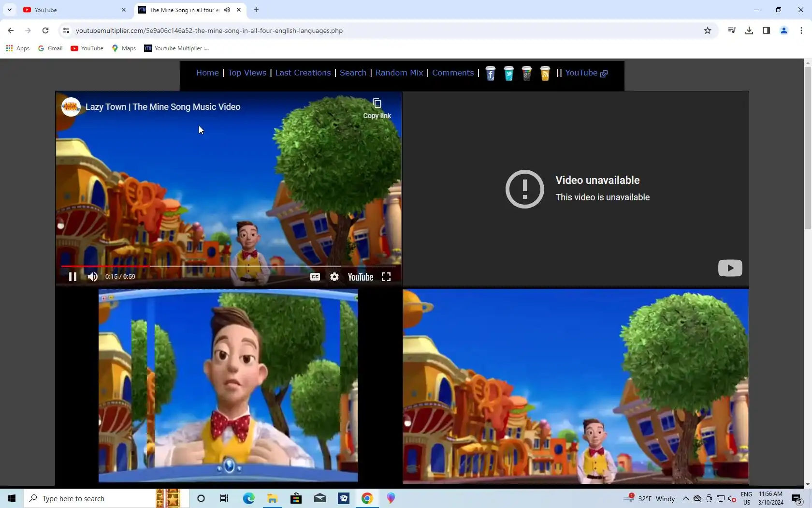This screenshot has width=812, height=508.
Task: View site information icon
Action: click(66, 30)
